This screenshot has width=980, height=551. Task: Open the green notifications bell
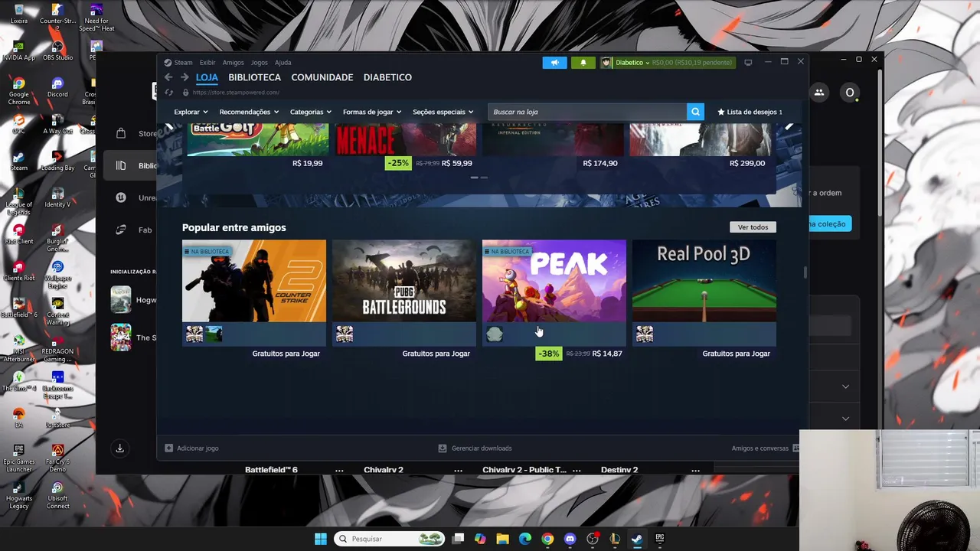[583, 63]
